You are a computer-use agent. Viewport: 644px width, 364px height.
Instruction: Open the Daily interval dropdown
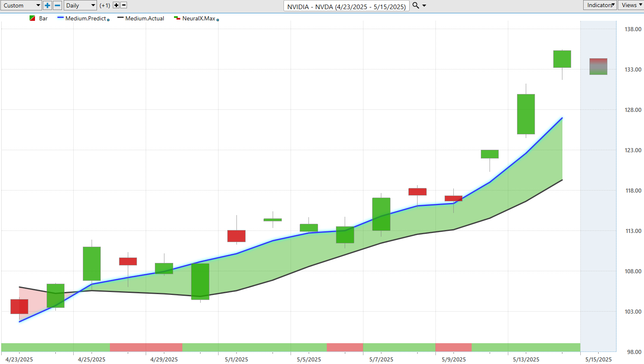80,5
